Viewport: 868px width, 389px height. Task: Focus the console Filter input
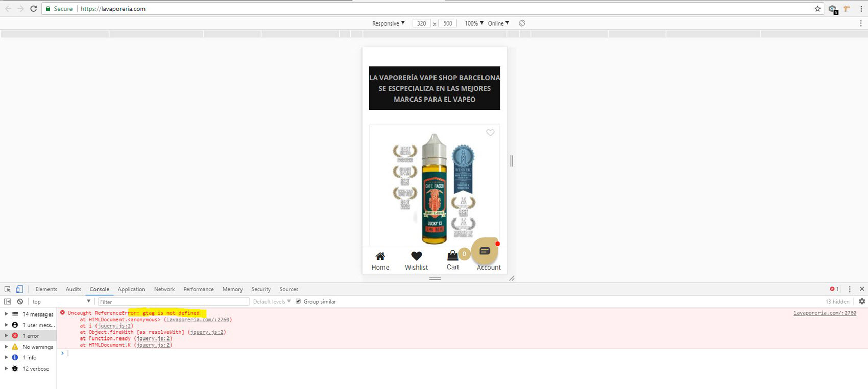tap(173, 302)
